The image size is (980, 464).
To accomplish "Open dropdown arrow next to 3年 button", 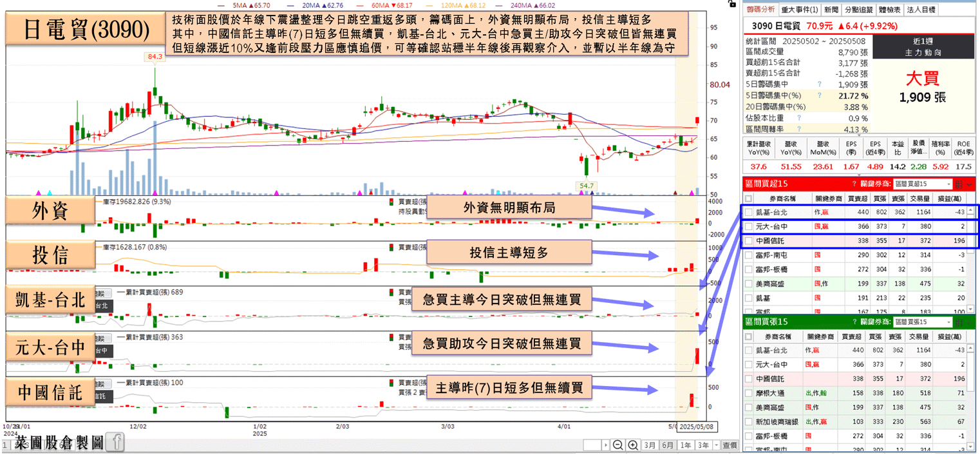I will (715, 445).
